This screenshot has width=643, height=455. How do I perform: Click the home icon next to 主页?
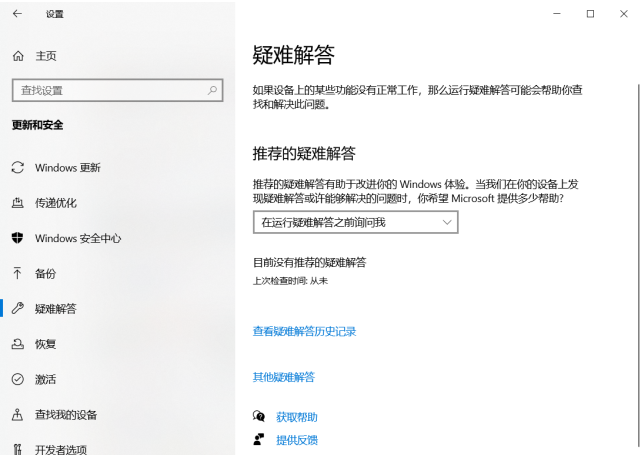[x=18, y=56]
